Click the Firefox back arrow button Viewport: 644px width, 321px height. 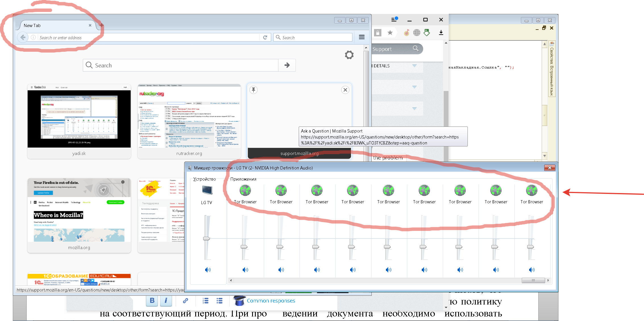click(x=23, y=38)
